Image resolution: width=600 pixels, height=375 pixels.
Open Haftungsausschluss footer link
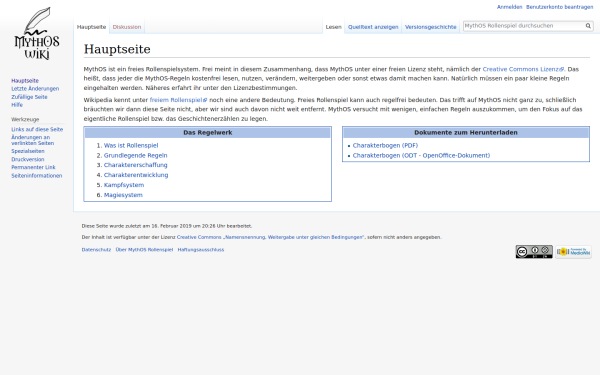click(201, 249)
